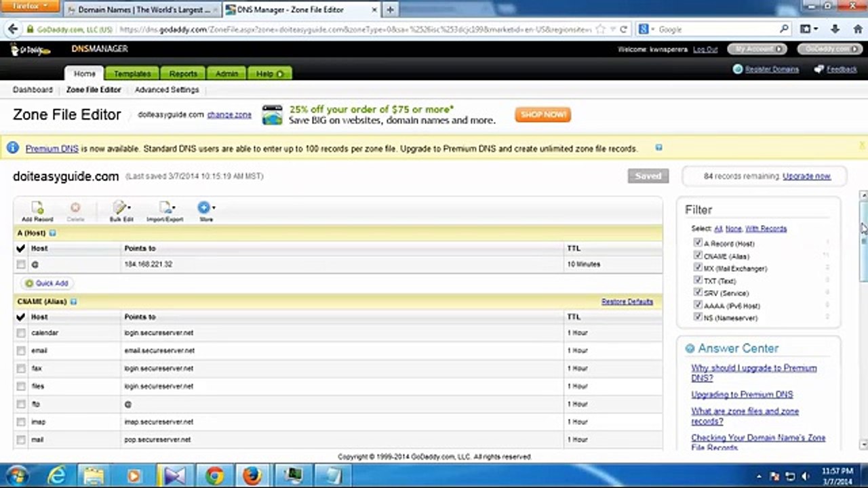Click the GoDaddy logo in the header
Screen dimensions: 868x488
click(x=30, y=50)
